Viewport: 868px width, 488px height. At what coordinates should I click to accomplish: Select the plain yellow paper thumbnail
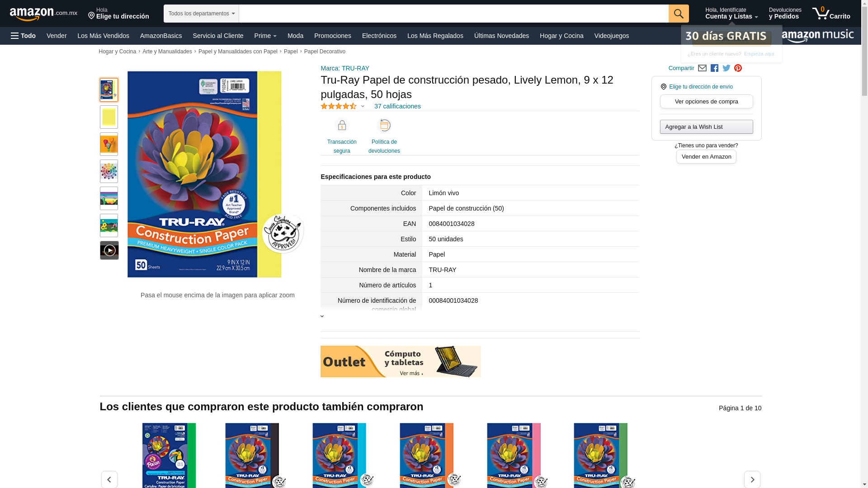(x=109, y=117)
